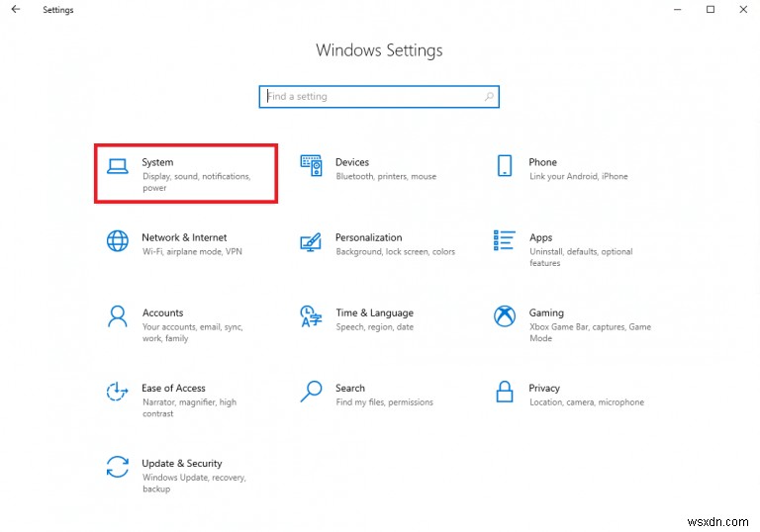760x532 pixels.
Task: Close the Settings window
Action: [x=743, y=9]
